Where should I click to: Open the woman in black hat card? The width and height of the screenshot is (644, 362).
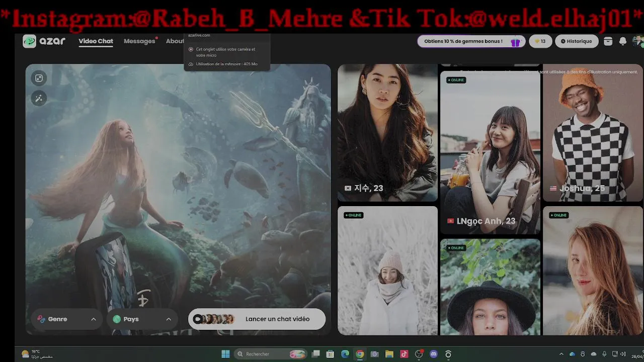click(490, 287)
